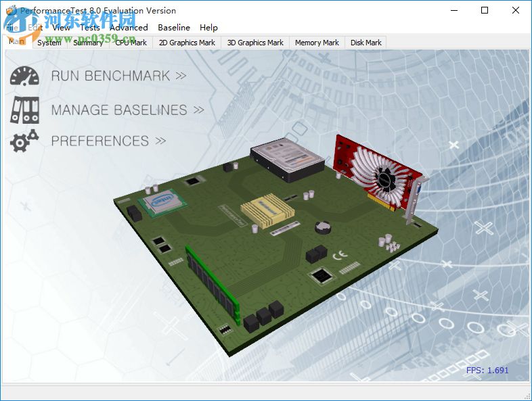532x401 pixels.
Task: Click MANAGE BASELINES link
Action: (x=127, y=110)
